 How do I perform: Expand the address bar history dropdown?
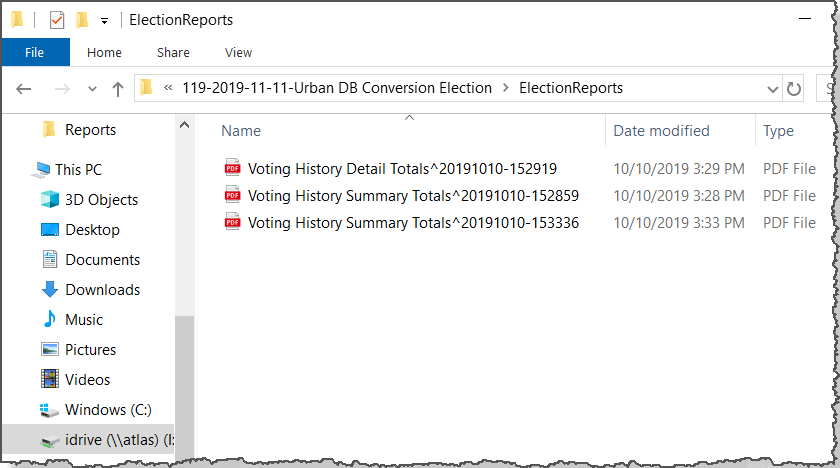tap(772, 89)
